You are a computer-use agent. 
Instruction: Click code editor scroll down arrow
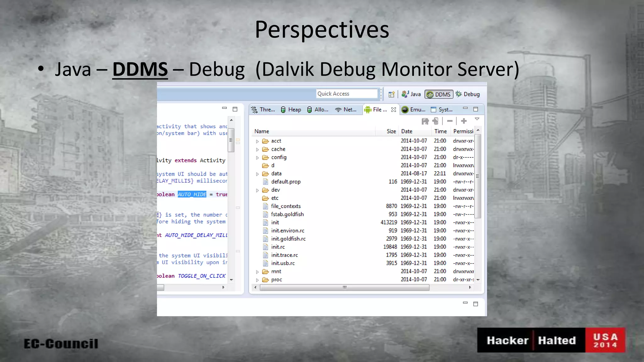[x=231, y=280]
